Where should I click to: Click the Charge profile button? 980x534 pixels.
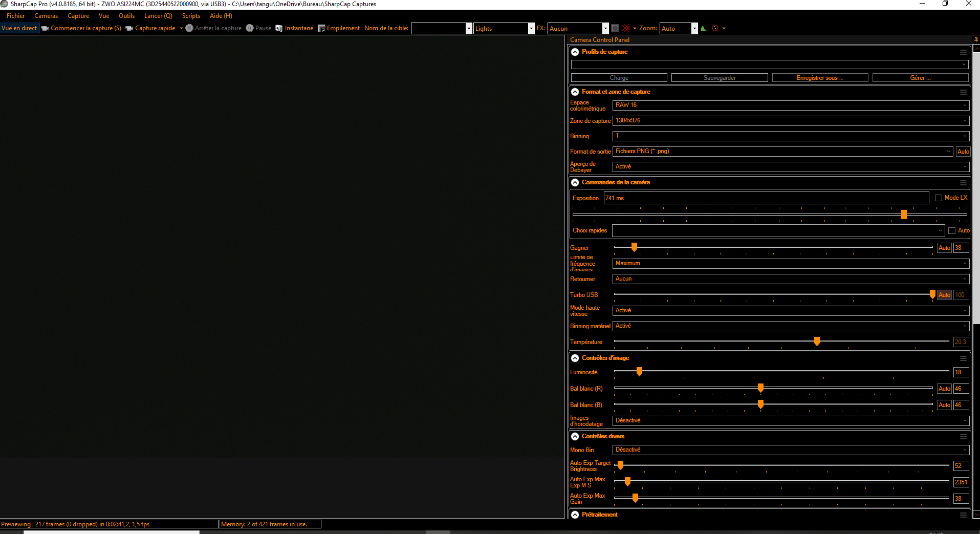(619, 78)
